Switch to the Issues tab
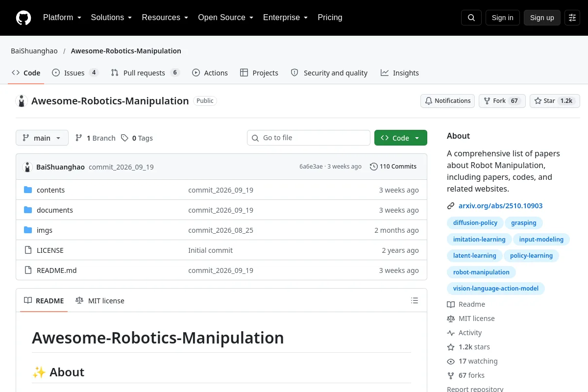This screenshot has width=588, height=392. 75,73
